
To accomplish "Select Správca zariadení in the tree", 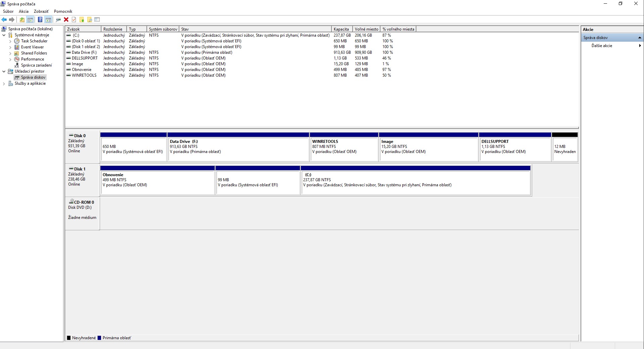I will click(36, 65).
